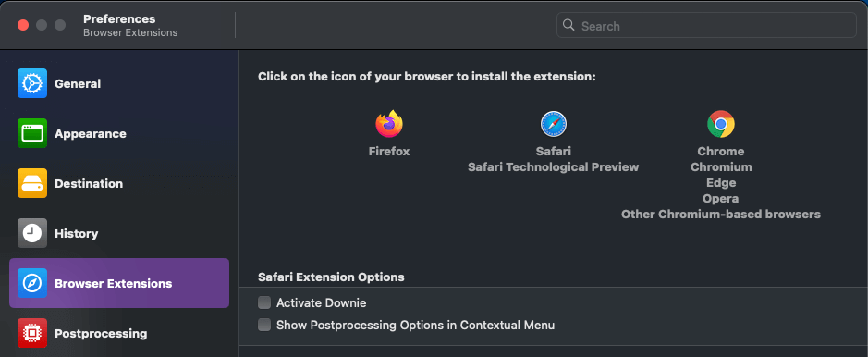Close the Preferences window with red button

(x=23, y=25)
